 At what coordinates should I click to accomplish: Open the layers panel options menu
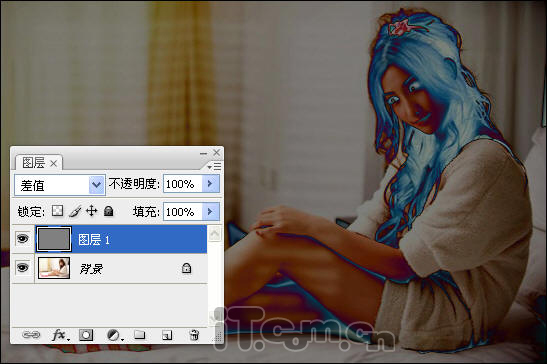pyautogui.click(x=214, y=166)
